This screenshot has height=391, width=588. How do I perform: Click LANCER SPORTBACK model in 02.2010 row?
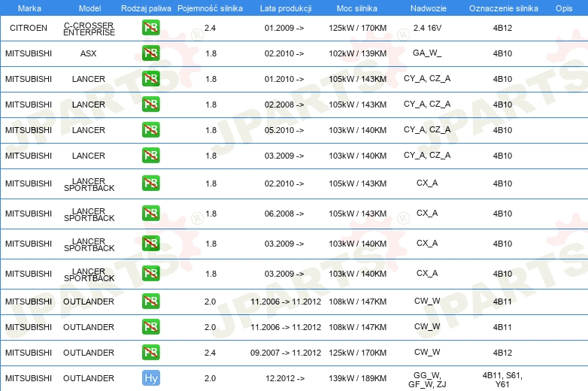tap(89, 184)
